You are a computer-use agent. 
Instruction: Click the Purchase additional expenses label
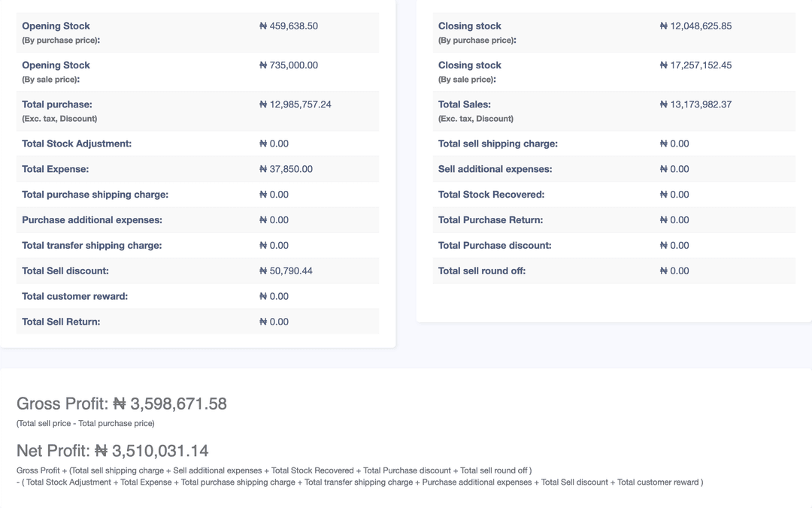(92, 220)
